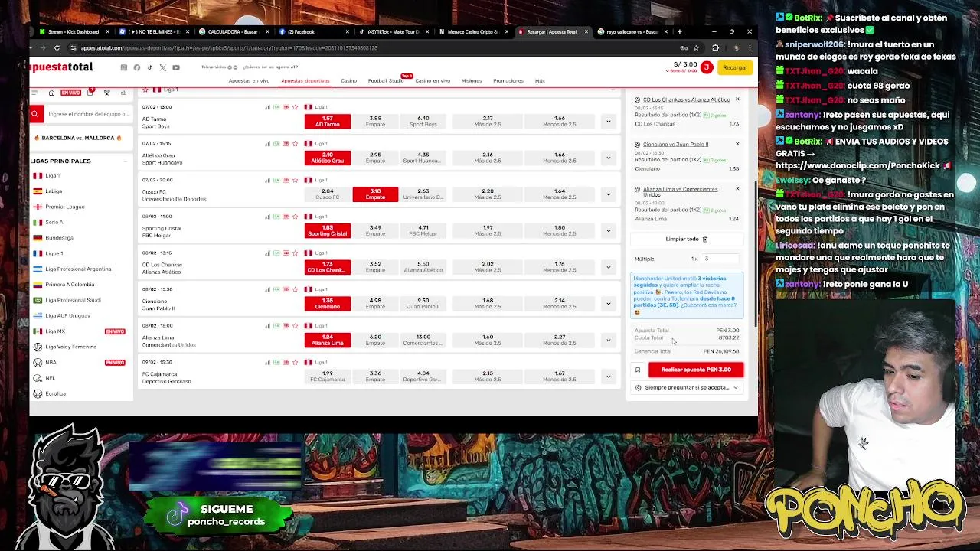Favorite the CD Los Chankas match with star
Image resolution: width=980 pixels, height=551 pixels.
click(295, 253)
